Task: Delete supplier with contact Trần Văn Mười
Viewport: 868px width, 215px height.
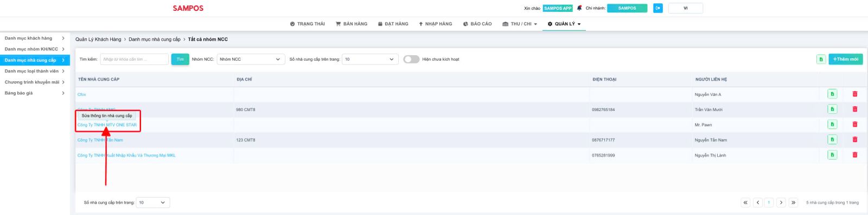Action: tap(855, 109)
